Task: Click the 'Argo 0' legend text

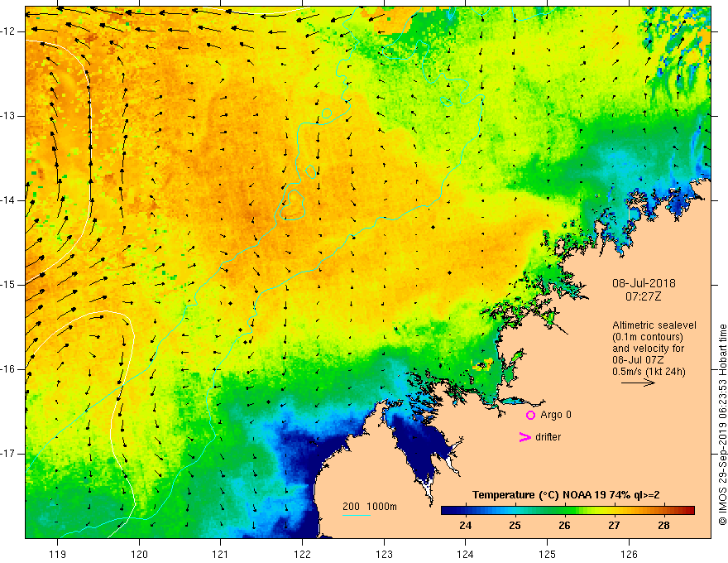Action: click(x=556, y=415)
